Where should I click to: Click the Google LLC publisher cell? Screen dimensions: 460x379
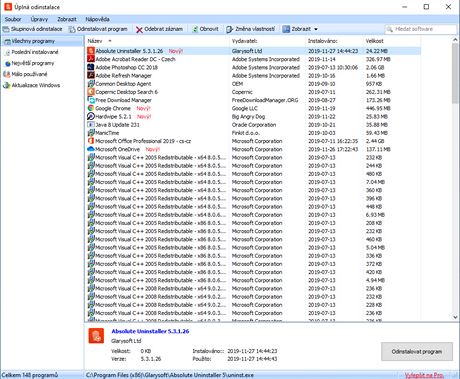[245, 108]
